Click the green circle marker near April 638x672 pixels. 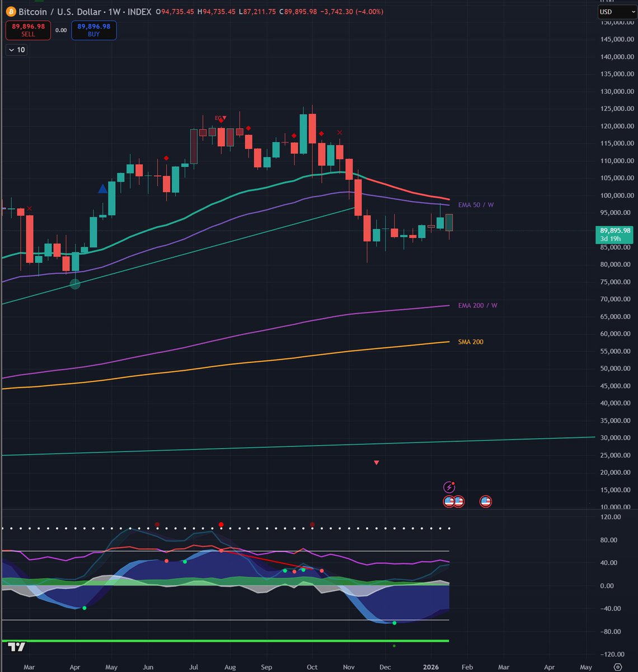pos(75,284)
